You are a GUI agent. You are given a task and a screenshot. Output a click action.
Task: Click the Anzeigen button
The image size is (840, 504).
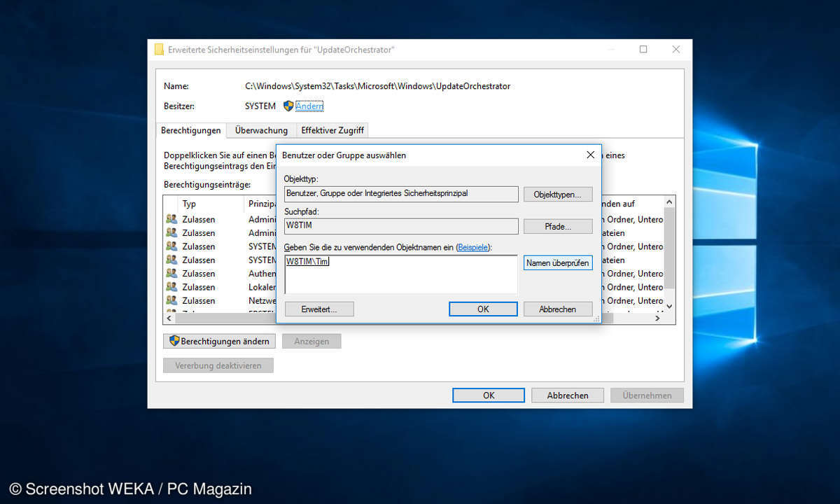click(x=311, y=341)
